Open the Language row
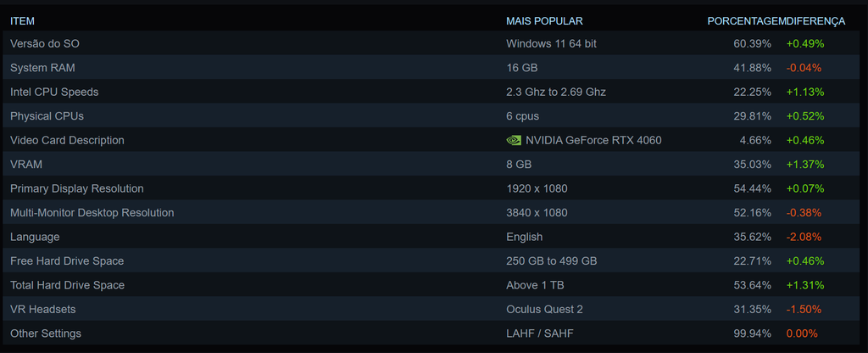 coord(35,237)
